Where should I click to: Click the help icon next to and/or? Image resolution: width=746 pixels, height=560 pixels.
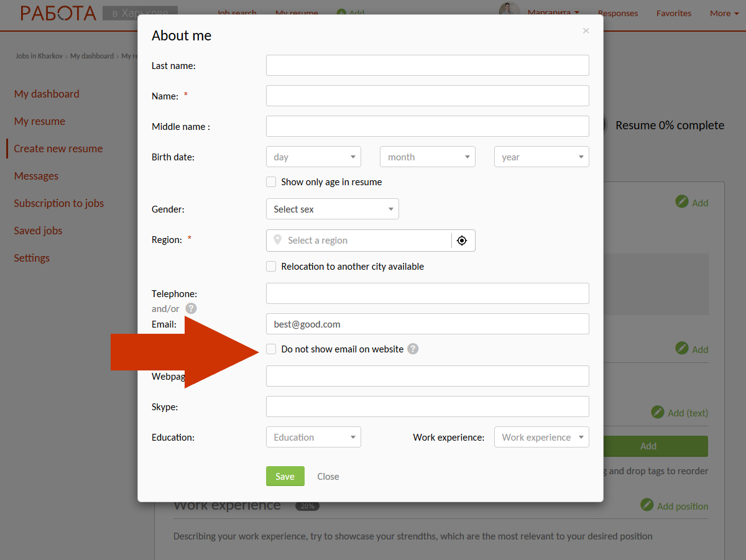pyautogui.click(x=191, y=308)
